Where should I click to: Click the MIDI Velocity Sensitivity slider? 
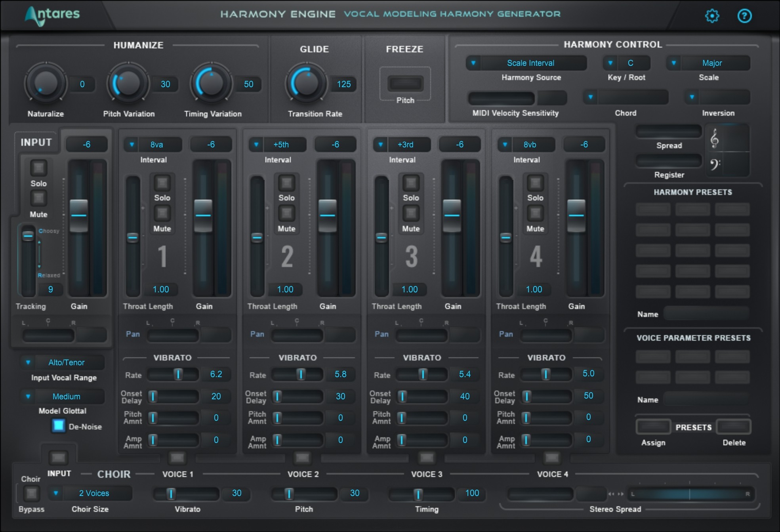pos(501,97)
